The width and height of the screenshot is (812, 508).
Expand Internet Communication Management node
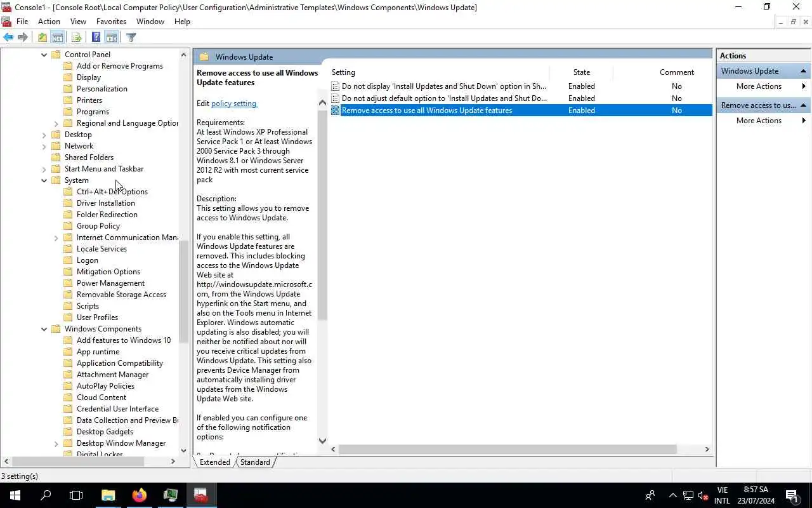pyautogui.click(x=56, y=237)
